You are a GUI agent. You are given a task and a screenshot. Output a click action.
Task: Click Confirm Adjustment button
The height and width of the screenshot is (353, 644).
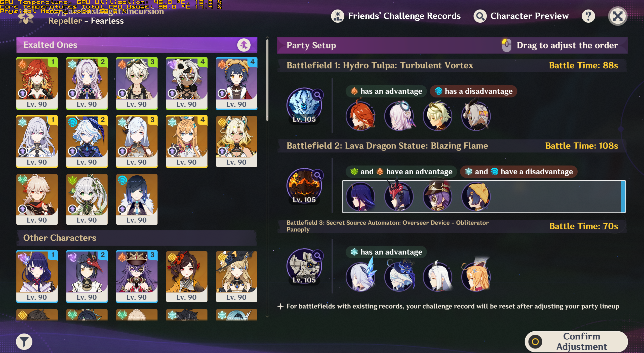[x=576, y=341]
